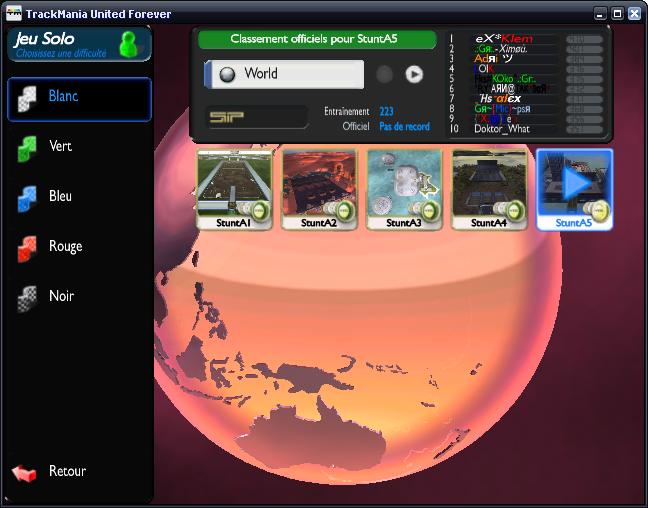Select the StuntA4 track thumbnail

pyautogui.click(x=489, y=188)
